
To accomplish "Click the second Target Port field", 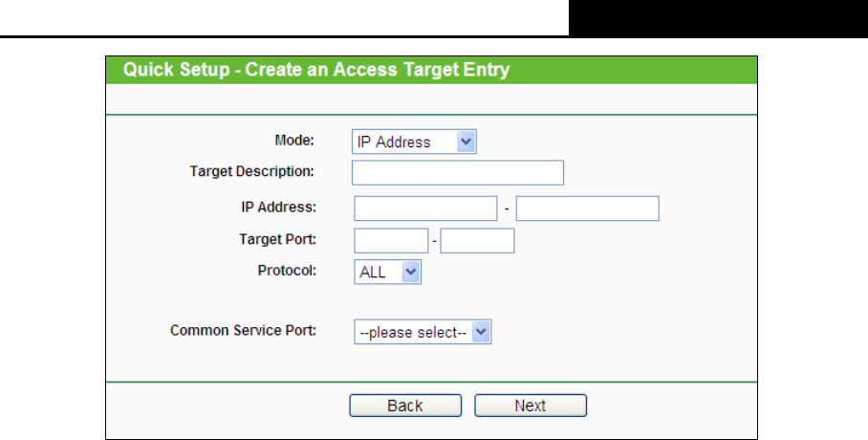I will click(x=477, y=240).
